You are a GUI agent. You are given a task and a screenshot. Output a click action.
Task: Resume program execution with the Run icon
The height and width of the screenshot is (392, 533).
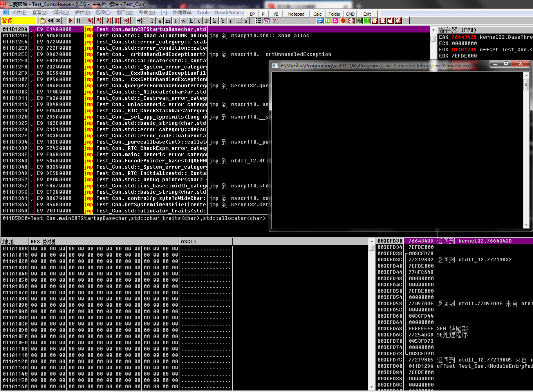[70, 20]
